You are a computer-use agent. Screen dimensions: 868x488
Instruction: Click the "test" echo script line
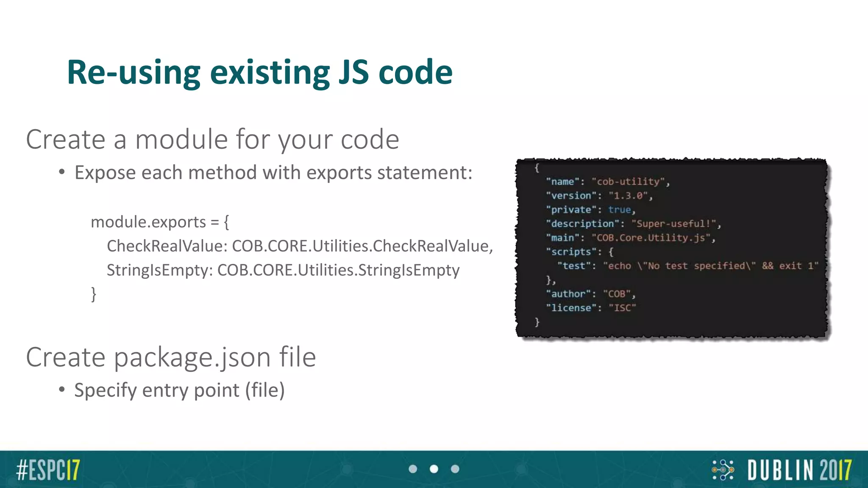tap(687, 266)
